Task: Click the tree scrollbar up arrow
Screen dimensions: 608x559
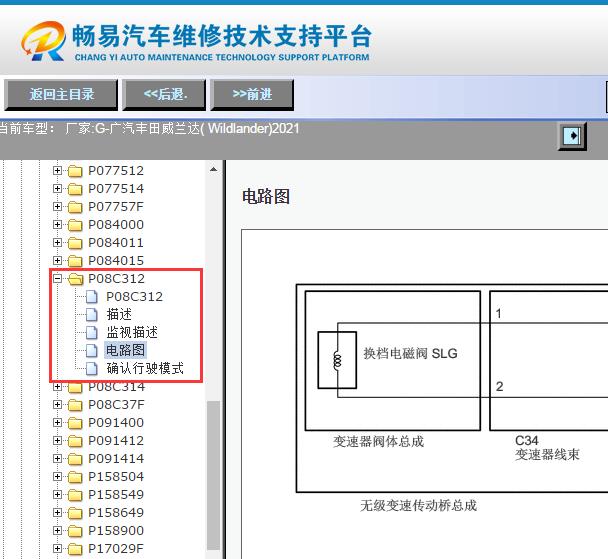Action: point(213,169)
